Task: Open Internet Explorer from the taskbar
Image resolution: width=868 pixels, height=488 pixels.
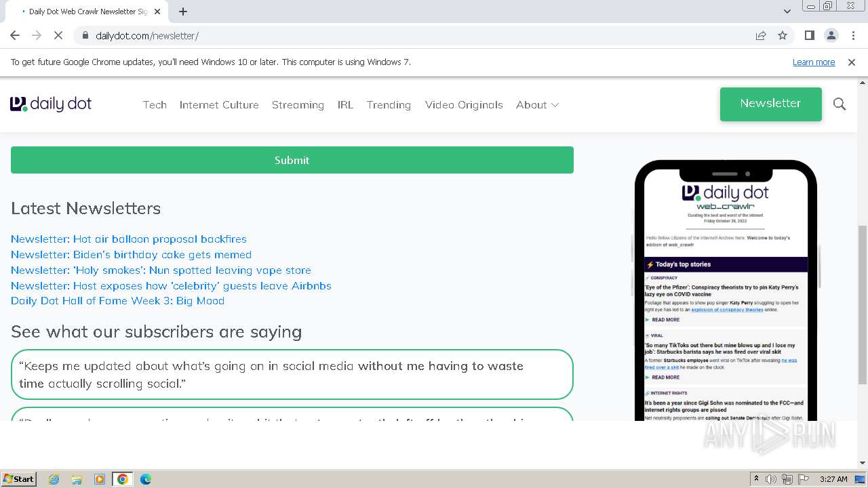Action: click(54, 479)
